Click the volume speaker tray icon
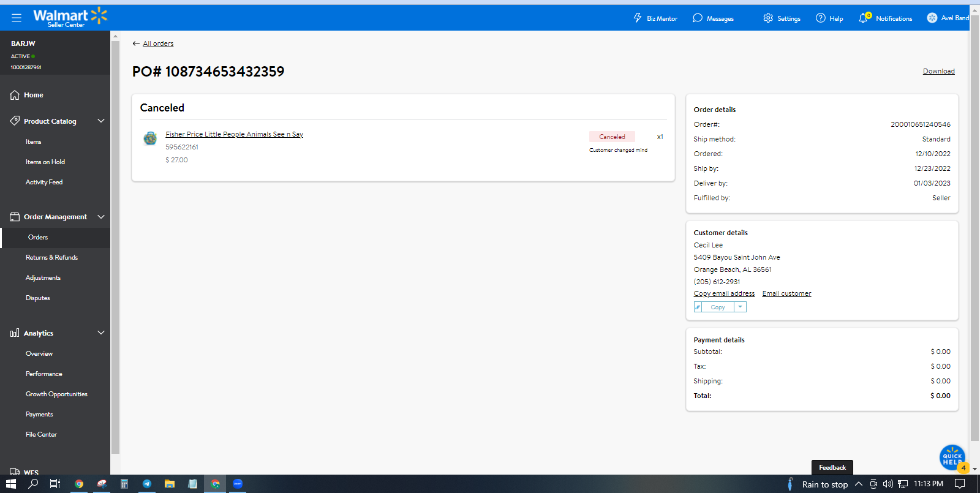Image resolution: width=980 pixels, height=493 pixels. point(888,484)
